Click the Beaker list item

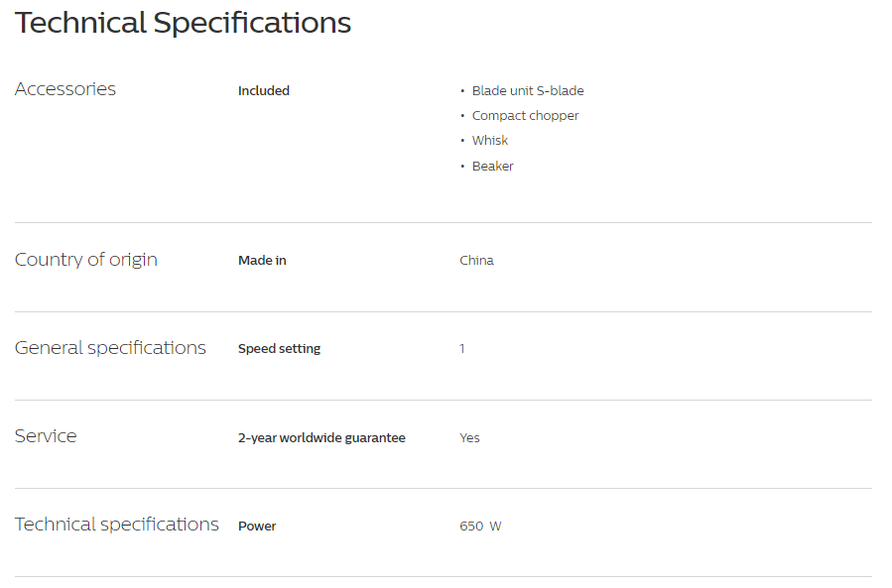click(x=493, y=166)
